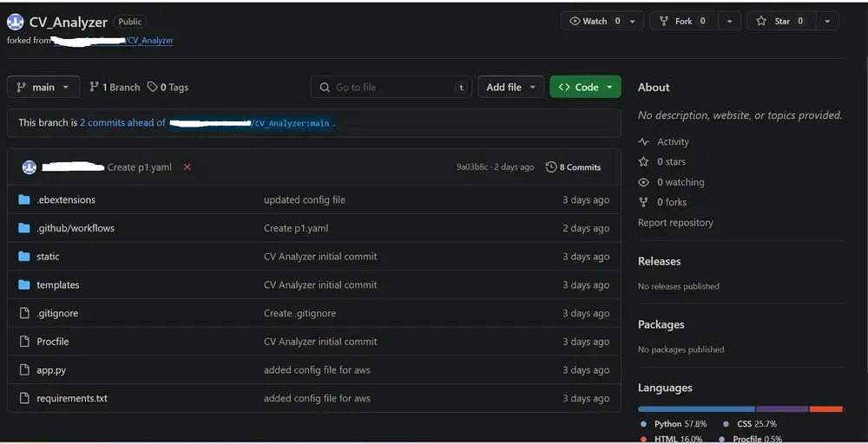Click the red failed-check X icon
This screenshot has width=868, height=444.
[187, 167]
